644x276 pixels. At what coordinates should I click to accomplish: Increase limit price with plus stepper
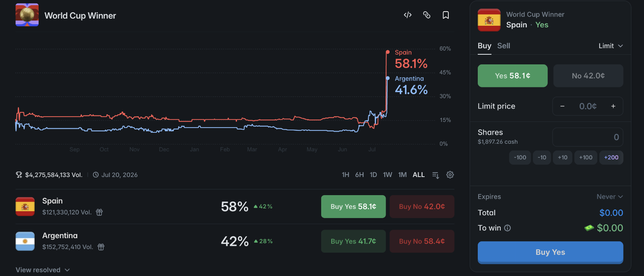coord(613,106)
